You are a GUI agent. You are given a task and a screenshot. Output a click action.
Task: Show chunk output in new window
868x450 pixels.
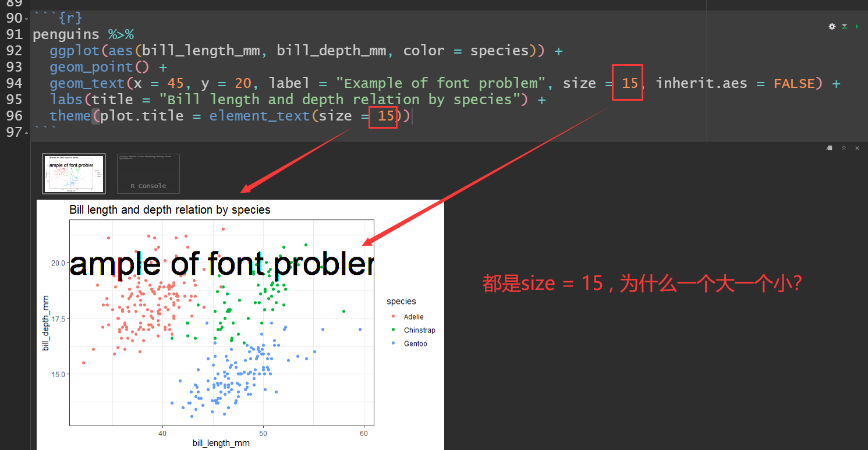coord(830,148)
